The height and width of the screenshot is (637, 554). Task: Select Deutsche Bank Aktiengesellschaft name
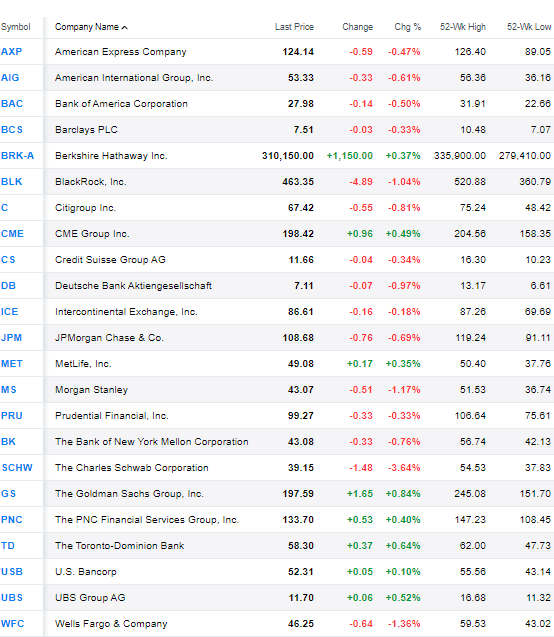pyautogui.click(x=133, y=286)
